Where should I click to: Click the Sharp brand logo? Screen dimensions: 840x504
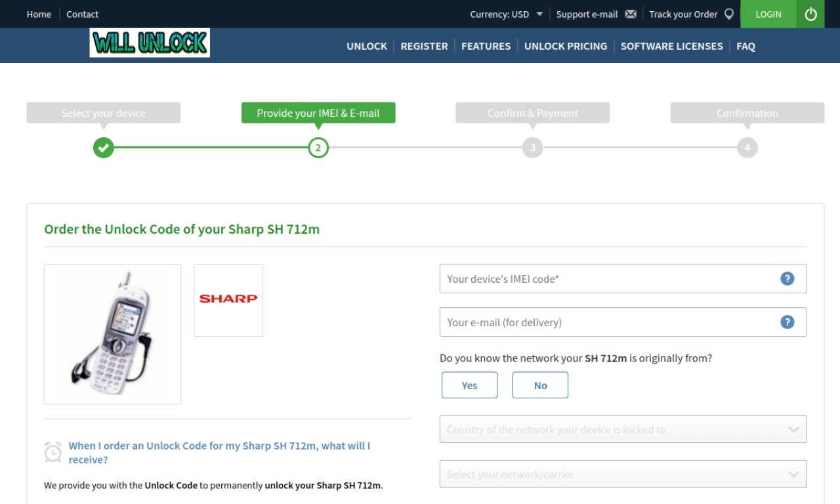pyautogui.click(x=228, y=300)
